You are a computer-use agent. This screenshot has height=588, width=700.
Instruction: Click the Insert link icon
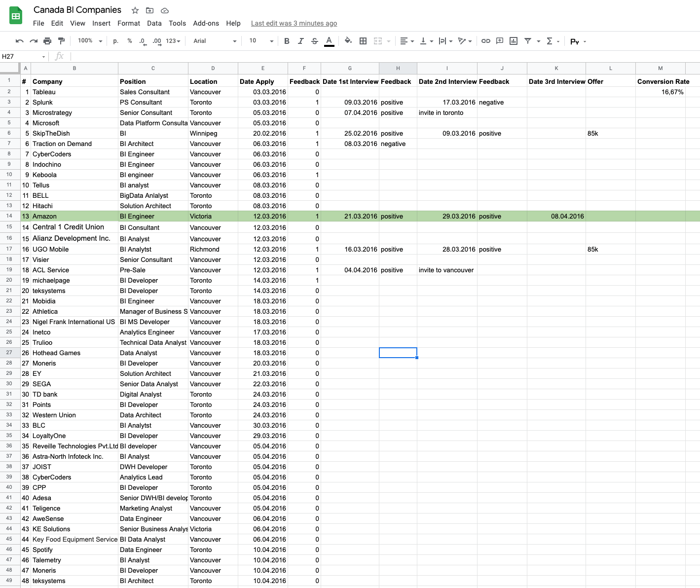click(x=486, y=41)
